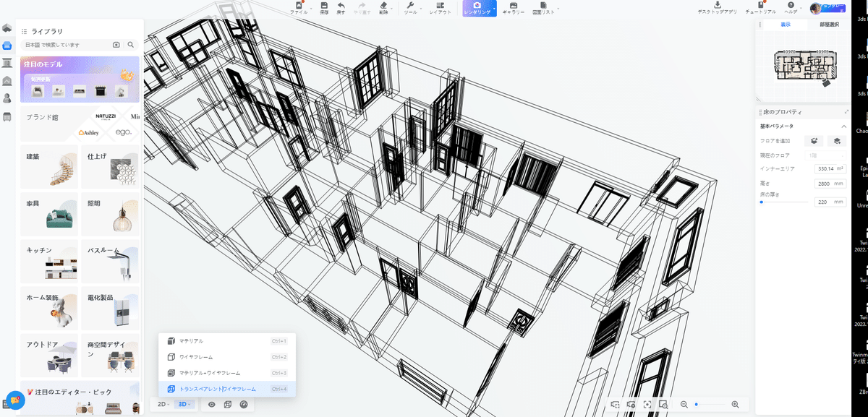Viewport: 868px width, 417px height.
Task: Add floor above with first フロアを追加 button
Action: 814,141
